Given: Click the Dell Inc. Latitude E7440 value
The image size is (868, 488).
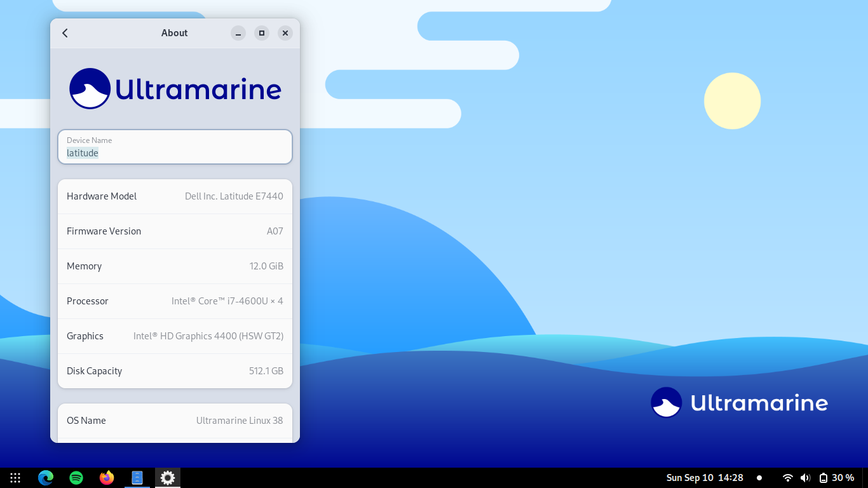Looking at the screenshot, I should pyautogui.click(x=234, y=196).
